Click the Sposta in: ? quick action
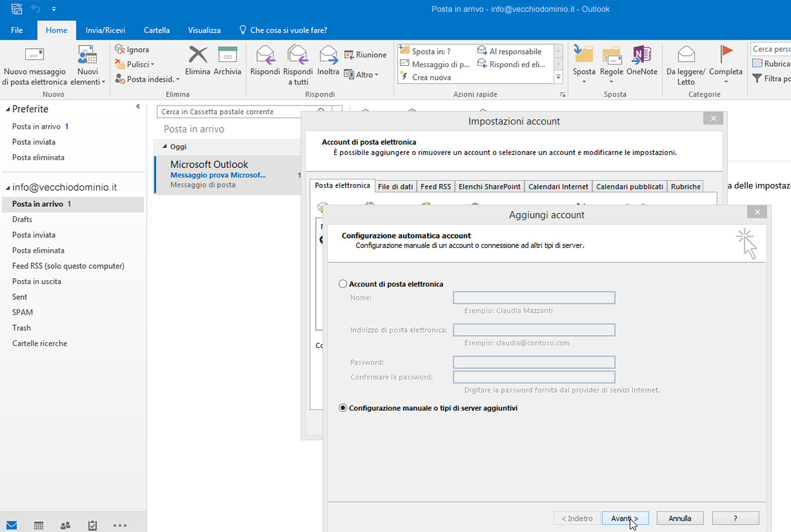The image size is (791, 532). point(425,51)
